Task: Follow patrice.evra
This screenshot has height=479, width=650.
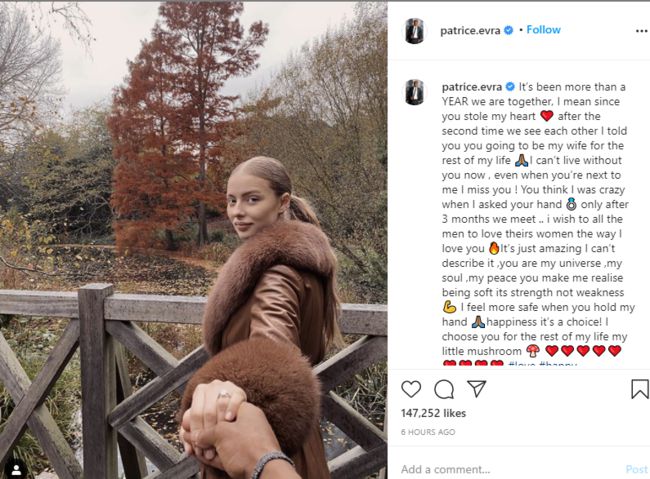Action: click(x=544, y=30)
